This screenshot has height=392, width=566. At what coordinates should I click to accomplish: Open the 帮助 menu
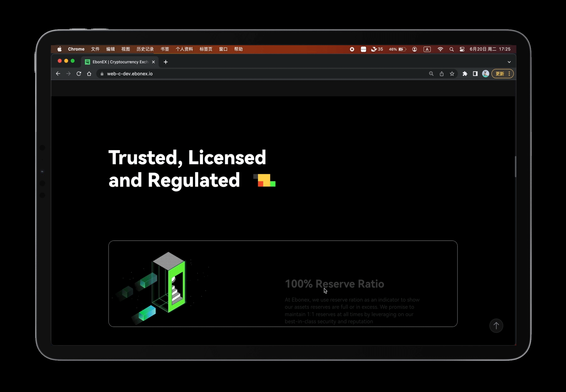[x=238, y=49]
